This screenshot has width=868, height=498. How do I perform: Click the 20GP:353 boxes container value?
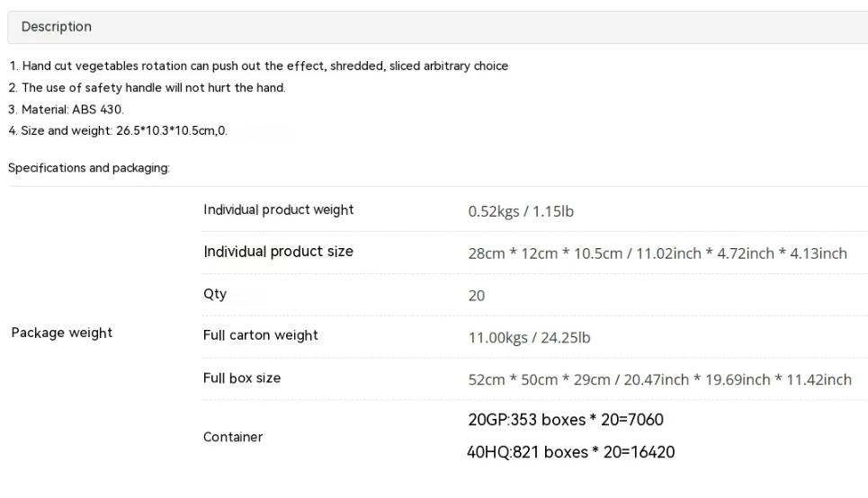(x=566, y=420)
